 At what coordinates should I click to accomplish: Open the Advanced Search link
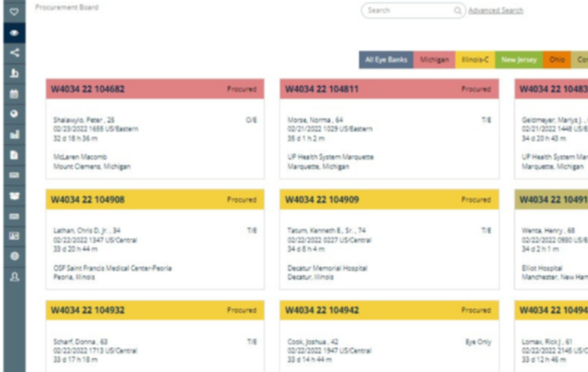tap(496, 10)
